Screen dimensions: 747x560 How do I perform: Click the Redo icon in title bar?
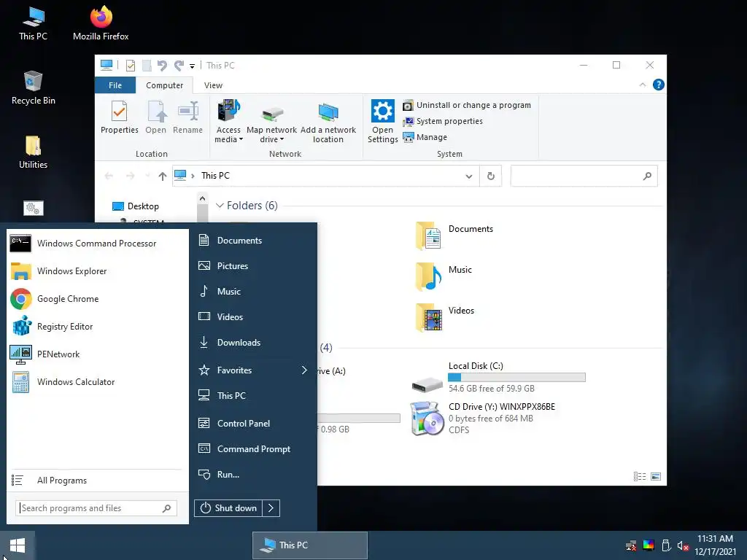[x=179, y=66]
